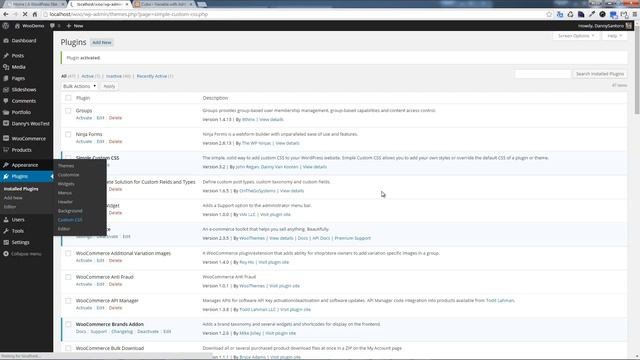This screenshot has height=360, width=640.
Task: Open the WordPress logo menu
Action: pos(6,26)
